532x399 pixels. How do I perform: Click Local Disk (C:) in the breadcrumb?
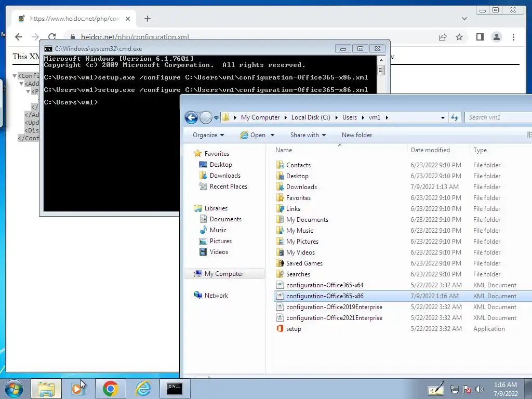pyautogui.click(x=311, y=117)
